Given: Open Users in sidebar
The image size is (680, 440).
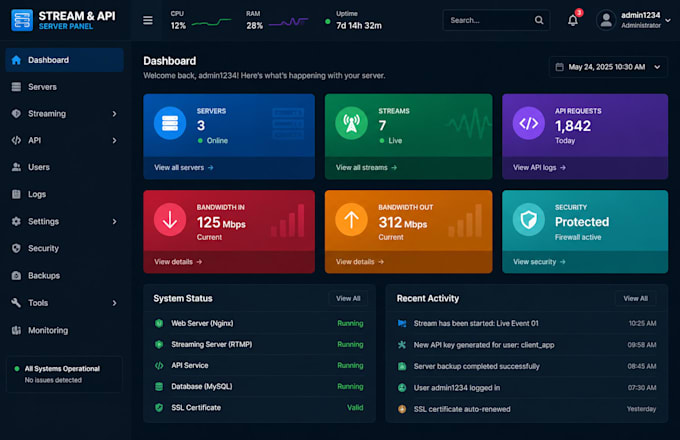Looking at the screenshot, I should [65, 167].
